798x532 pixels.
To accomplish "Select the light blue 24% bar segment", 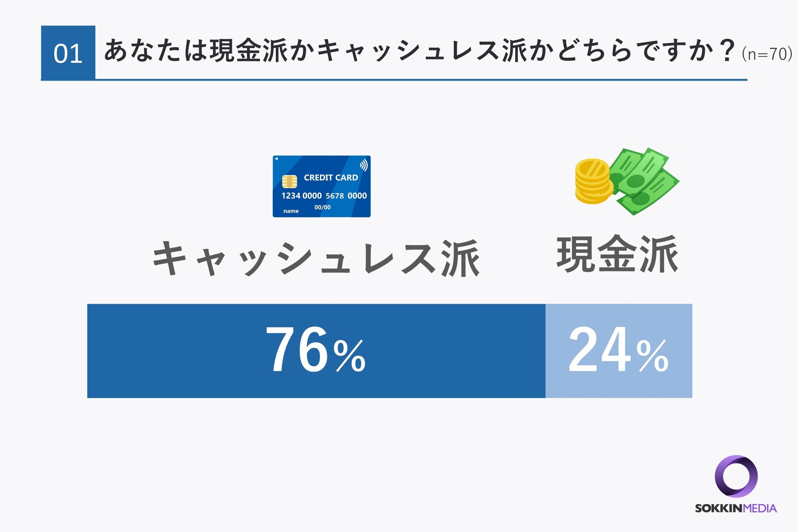I will tap(619, 351).
